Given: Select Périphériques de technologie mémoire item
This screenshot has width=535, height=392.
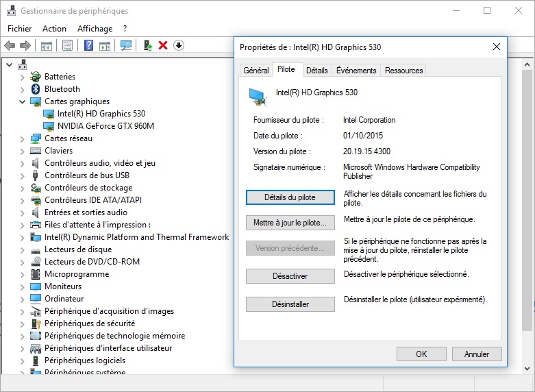Looking at the screenshot, I should coord(114,336).
